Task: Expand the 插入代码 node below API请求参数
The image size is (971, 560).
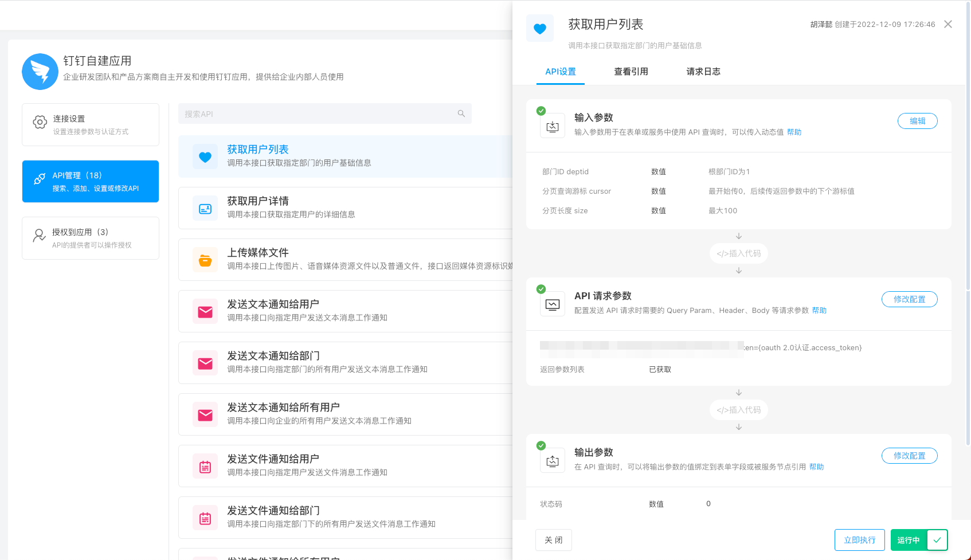Action: 738,409
